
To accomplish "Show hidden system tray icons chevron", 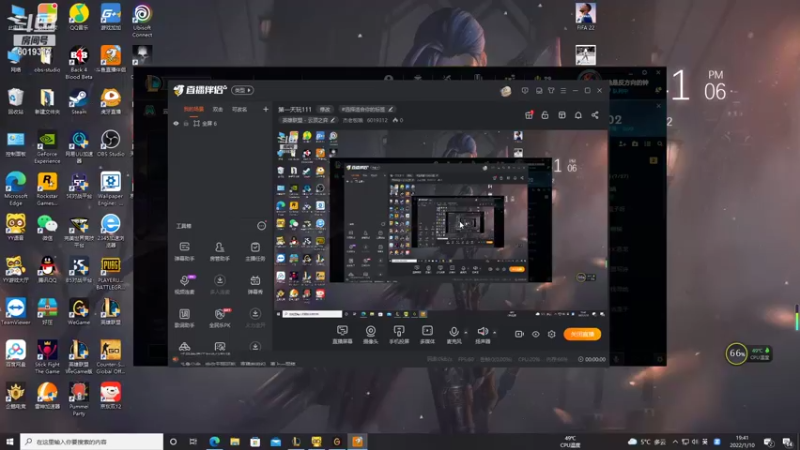I will 675,441.
